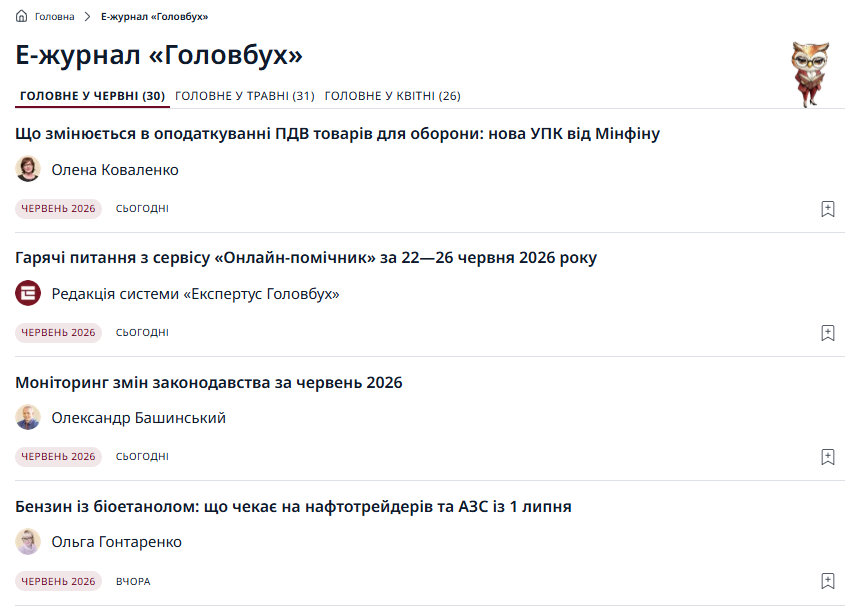This screenshot has height=610, width=857.
Task: Click the home icon in breadcrumb
Action: (21, 16)
